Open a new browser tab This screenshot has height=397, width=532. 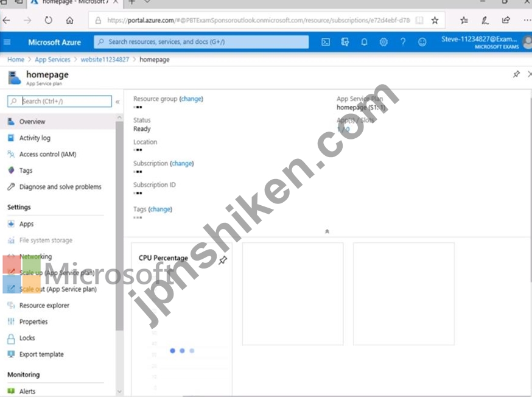click(131, 2)
